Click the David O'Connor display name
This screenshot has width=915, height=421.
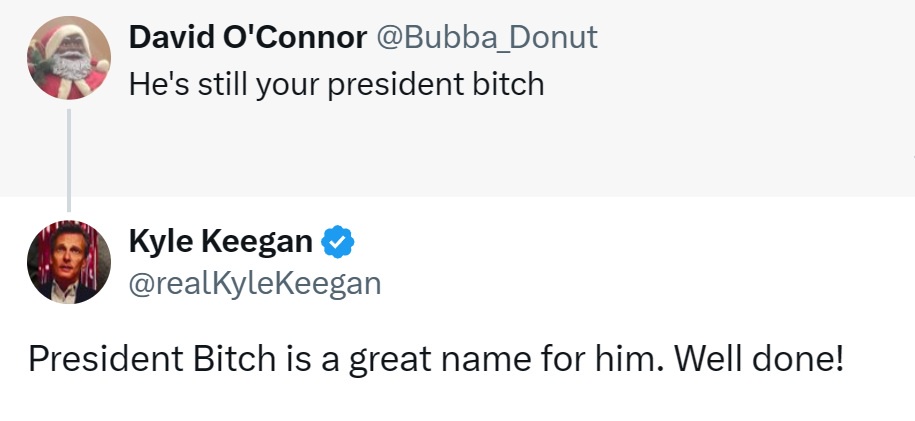pos(247,37)
